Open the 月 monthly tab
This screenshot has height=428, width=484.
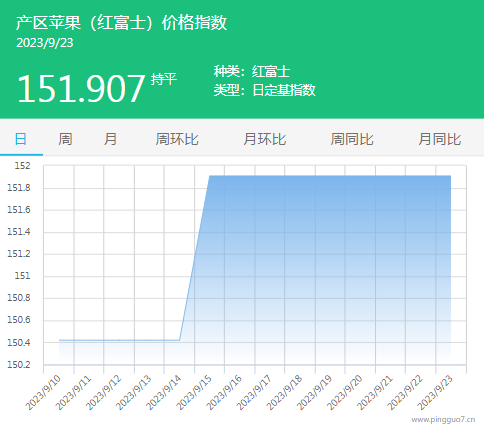110,139
